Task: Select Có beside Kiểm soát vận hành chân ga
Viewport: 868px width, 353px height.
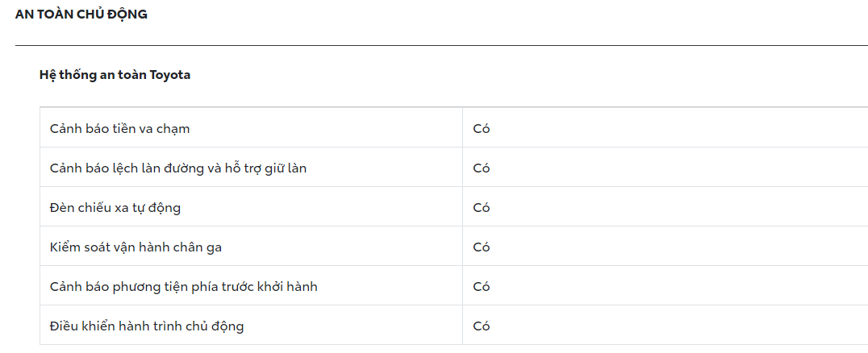Action: point(482,247)
